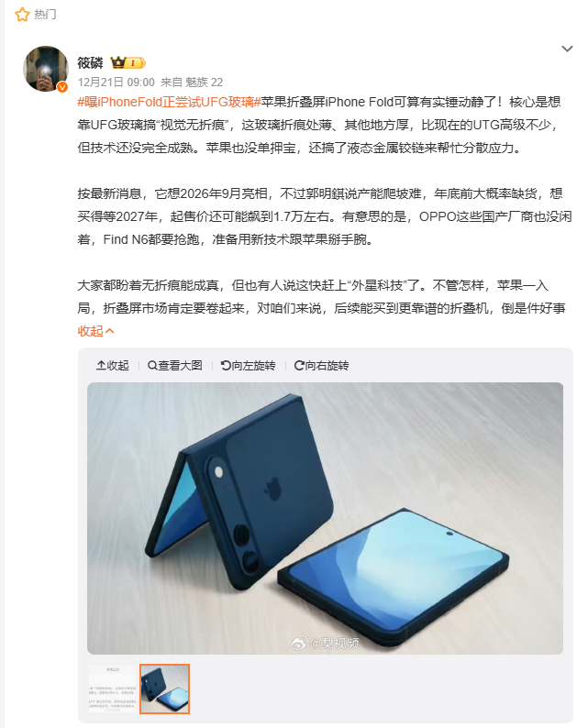Click the crown membership badge

pyautogui.click(x=128, y=62)
